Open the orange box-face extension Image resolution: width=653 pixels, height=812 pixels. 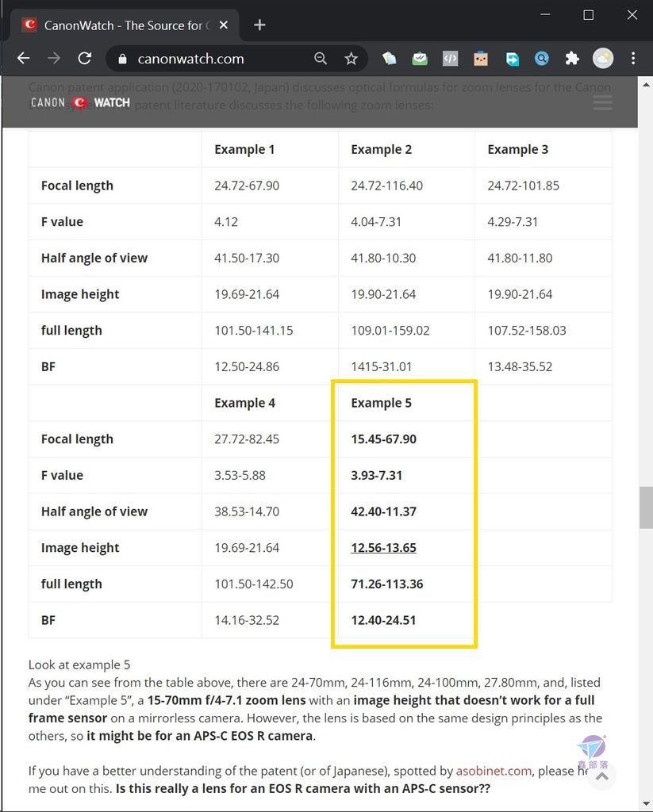click(x=481, y=59)
